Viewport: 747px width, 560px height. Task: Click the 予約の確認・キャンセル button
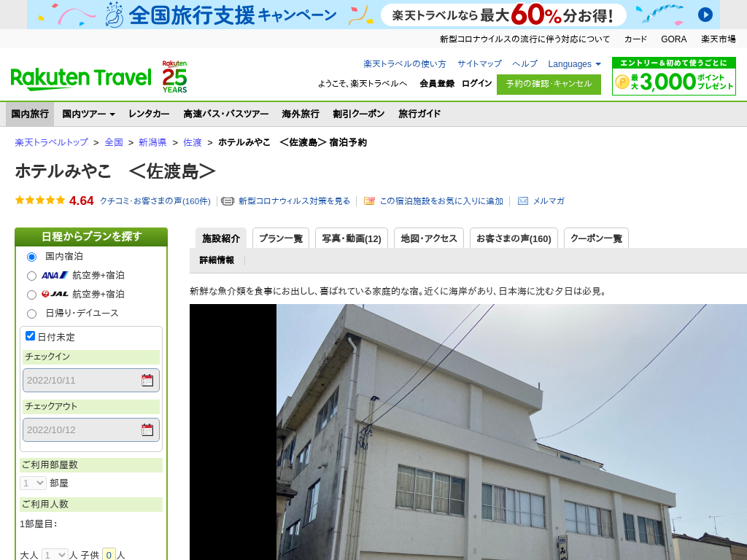pos(549,84)
